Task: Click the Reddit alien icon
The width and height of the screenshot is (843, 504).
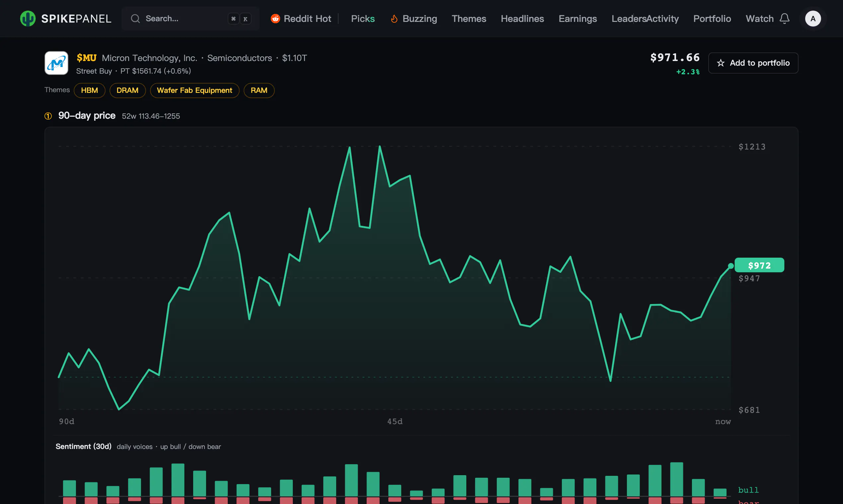Action: [x=275, y=19]
